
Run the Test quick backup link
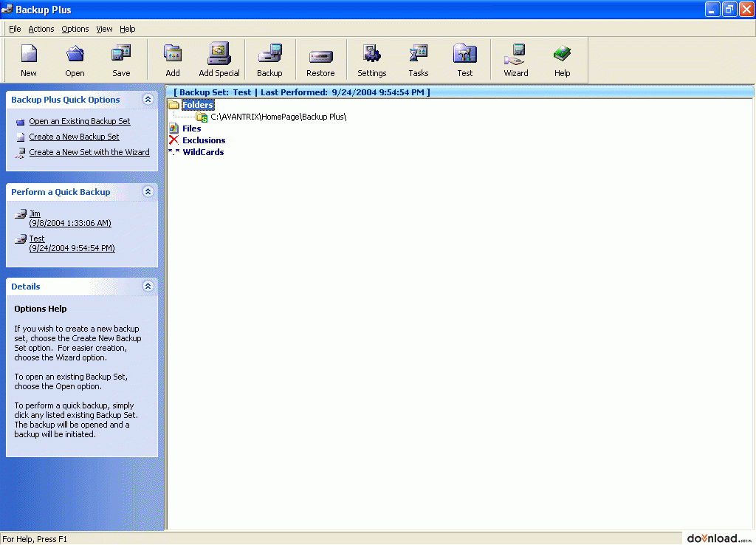[x=72, y=244]
